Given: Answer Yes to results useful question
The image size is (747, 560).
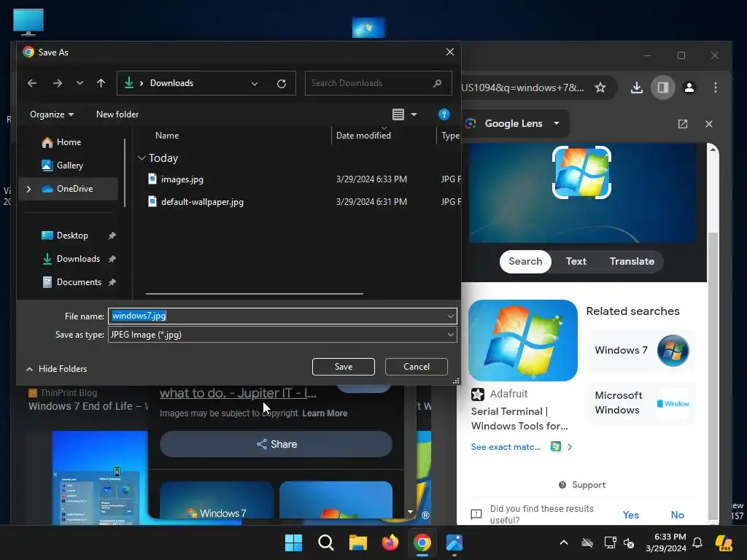Looking at the screenshot, I should 631,515.
